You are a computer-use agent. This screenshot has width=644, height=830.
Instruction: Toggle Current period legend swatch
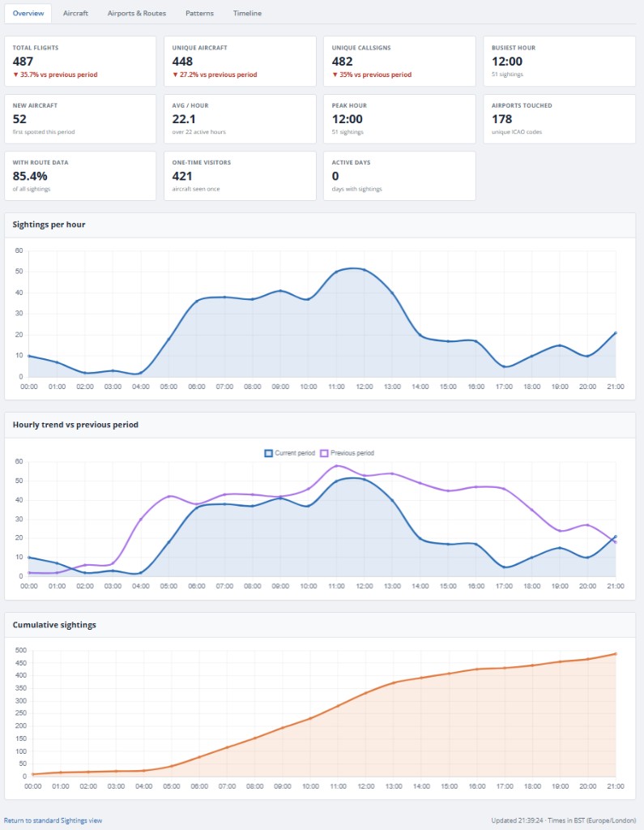pyautogui.click(x=268, y=453)
